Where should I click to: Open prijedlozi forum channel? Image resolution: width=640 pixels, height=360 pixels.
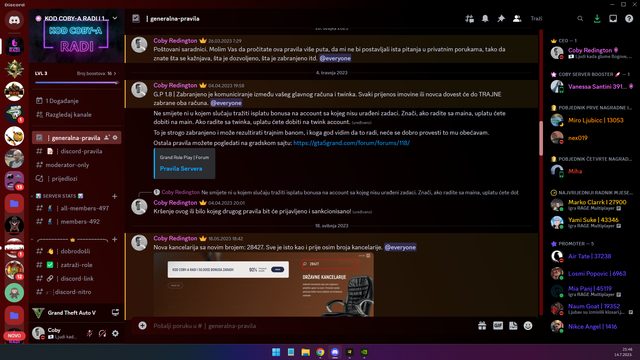tap(76, 178)
